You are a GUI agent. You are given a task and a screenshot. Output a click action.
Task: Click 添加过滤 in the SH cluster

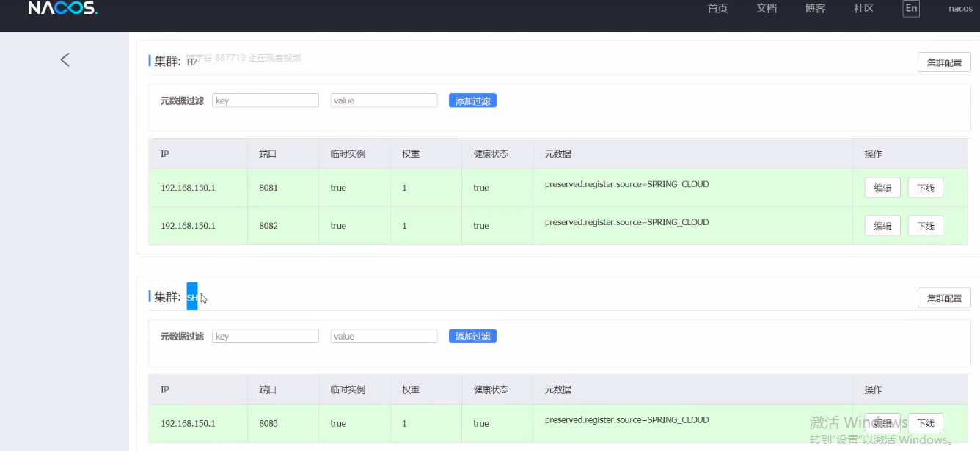pos(472,337)
